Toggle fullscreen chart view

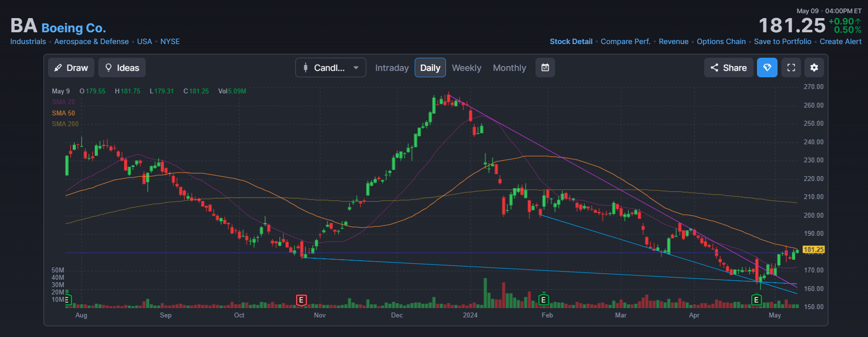point(791,67)
